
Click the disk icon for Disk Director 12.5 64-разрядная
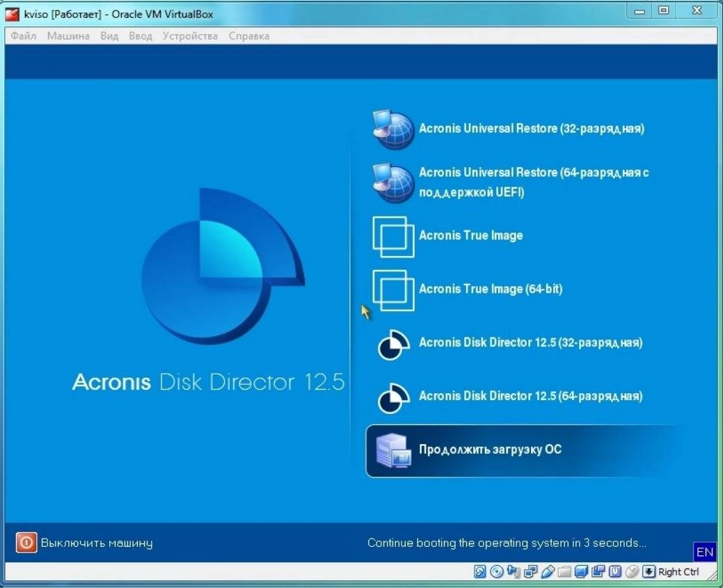[x=393, y=398]
